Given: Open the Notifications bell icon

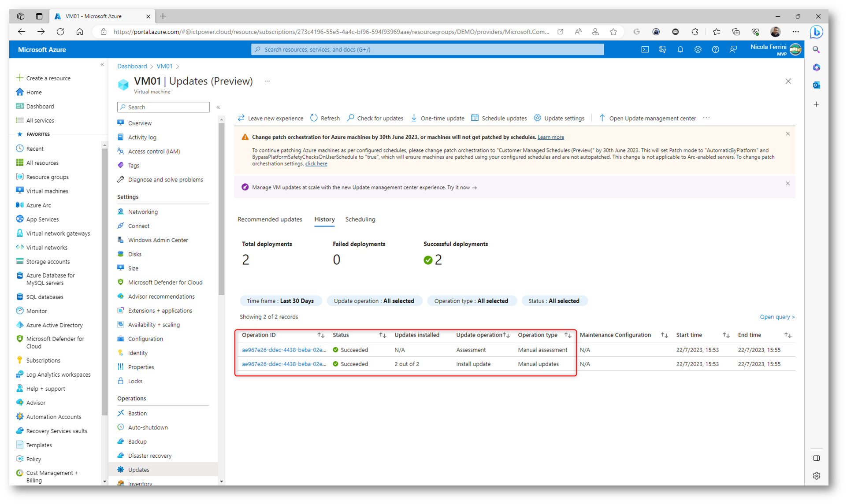Looking at the screenshot, I should [x=680, y=50].
